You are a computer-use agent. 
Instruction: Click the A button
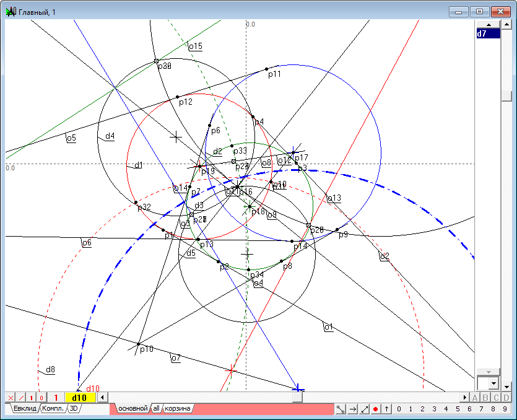475,398
